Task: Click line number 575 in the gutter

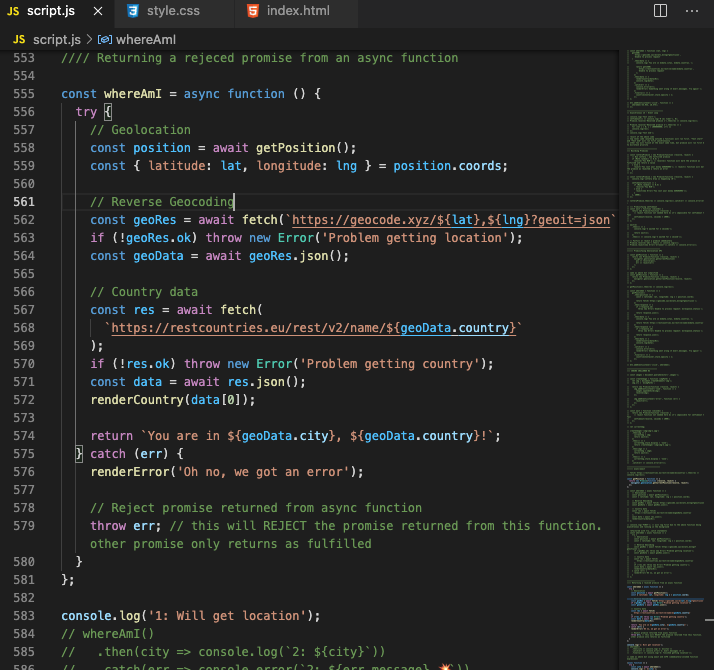Action: coord(24,454)
